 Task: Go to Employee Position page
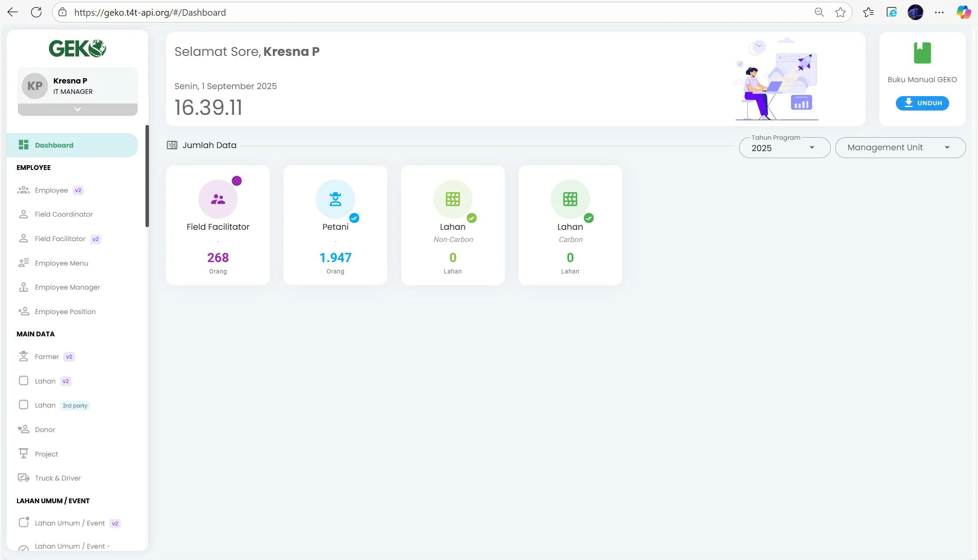[65, 311]
